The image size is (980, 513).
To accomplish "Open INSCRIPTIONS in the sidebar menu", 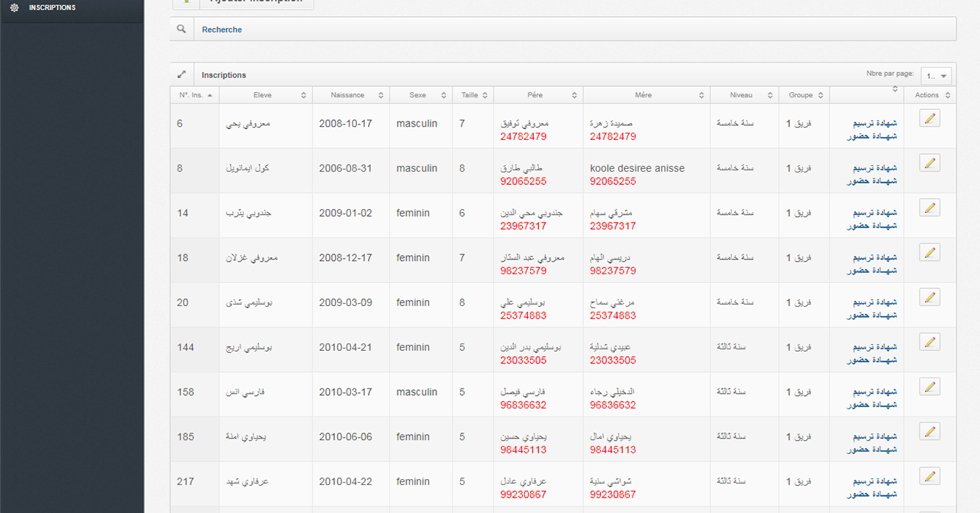I will 52,7.
